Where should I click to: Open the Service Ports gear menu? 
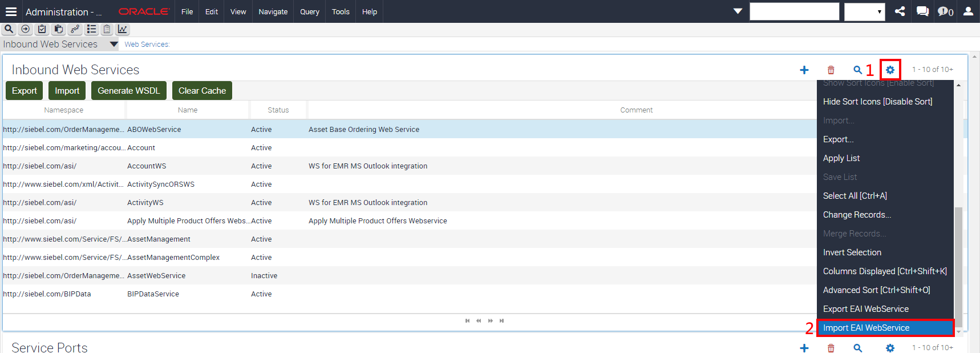pyautogui.click(x=890, y=347)
